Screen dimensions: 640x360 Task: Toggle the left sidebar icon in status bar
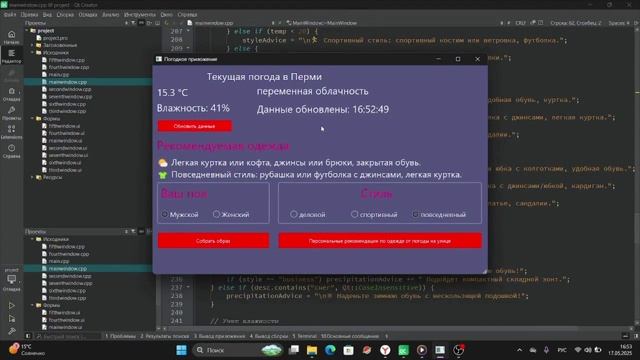(28, 336)
